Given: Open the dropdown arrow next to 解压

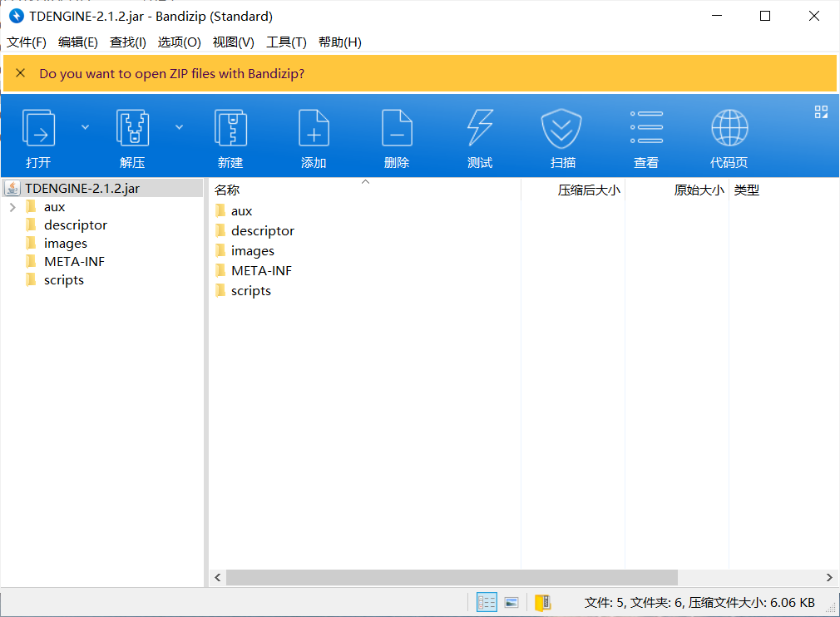Looking at the screenshot, I should pos(180,127).
